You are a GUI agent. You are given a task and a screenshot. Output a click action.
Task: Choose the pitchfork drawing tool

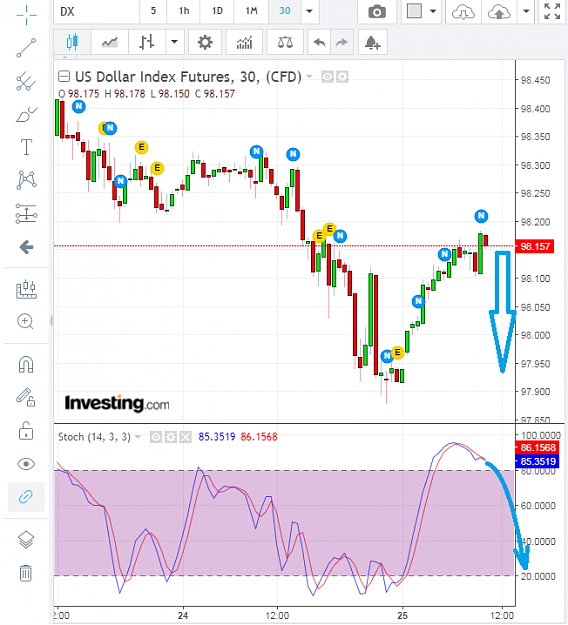26,81
